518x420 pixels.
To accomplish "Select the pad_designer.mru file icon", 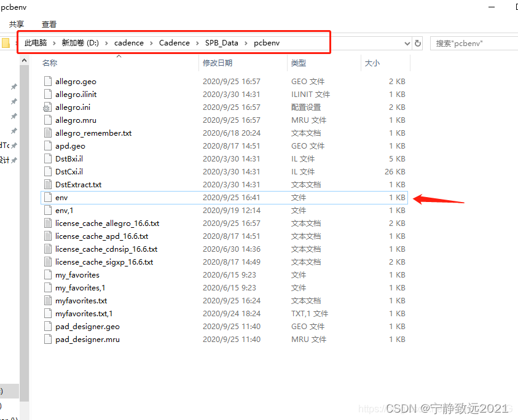I will (49, 339).
